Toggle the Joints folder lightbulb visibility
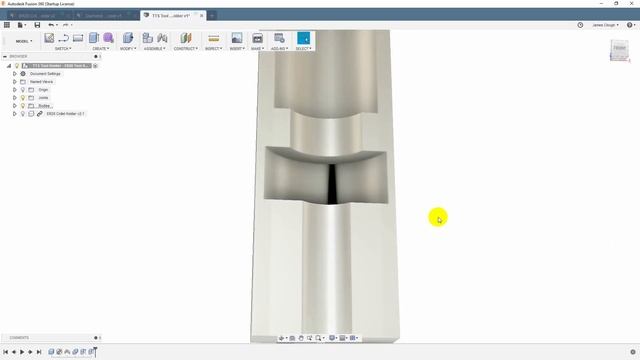Screen dimensions: 640x360 [x=23, y=98]
